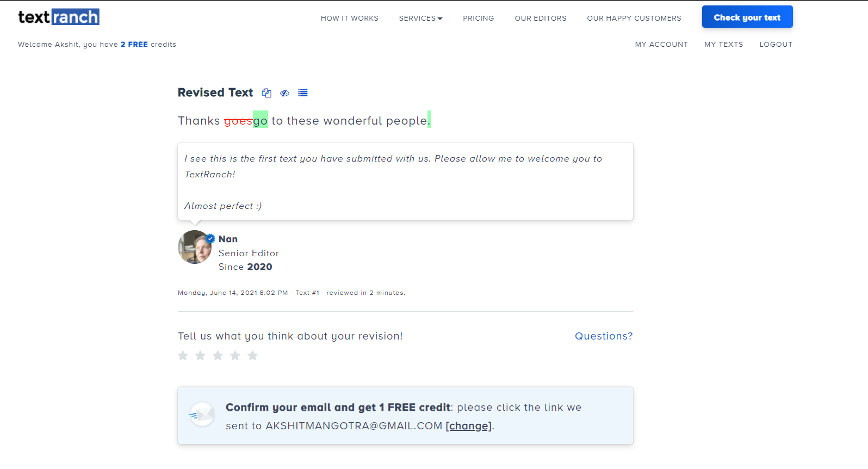Click the verified badge on Nan's avatar

point(210,238)
